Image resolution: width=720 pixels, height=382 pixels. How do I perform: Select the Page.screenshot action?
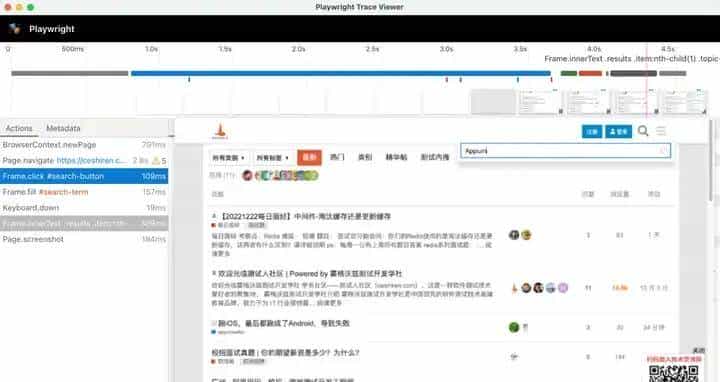pos(84,239)
